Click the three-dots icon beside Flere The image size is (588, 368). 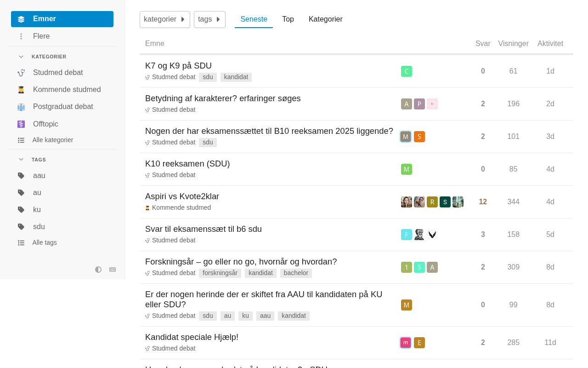(x=21, y=36)
